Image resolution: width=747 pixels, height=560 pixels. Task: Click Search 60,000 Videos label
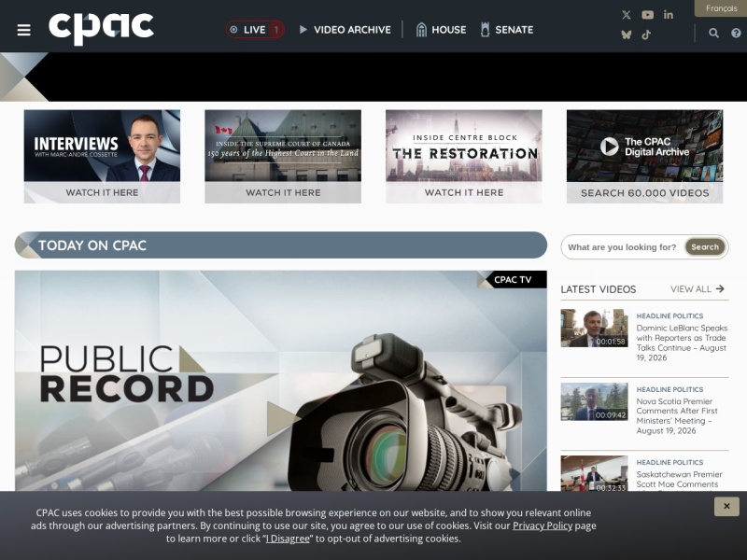tap(644, 193)
